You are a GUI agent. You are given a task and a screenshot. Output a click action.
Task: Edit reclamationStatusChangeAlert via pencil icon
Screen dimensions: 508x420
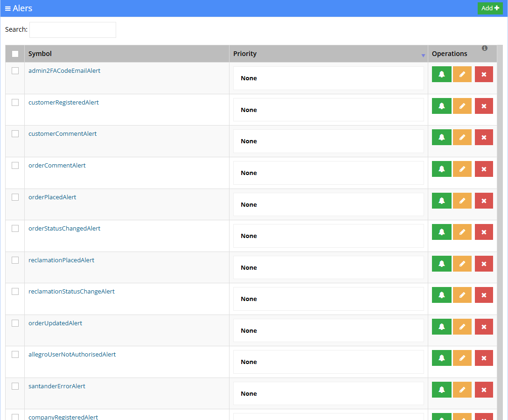(x=462, y=295)
